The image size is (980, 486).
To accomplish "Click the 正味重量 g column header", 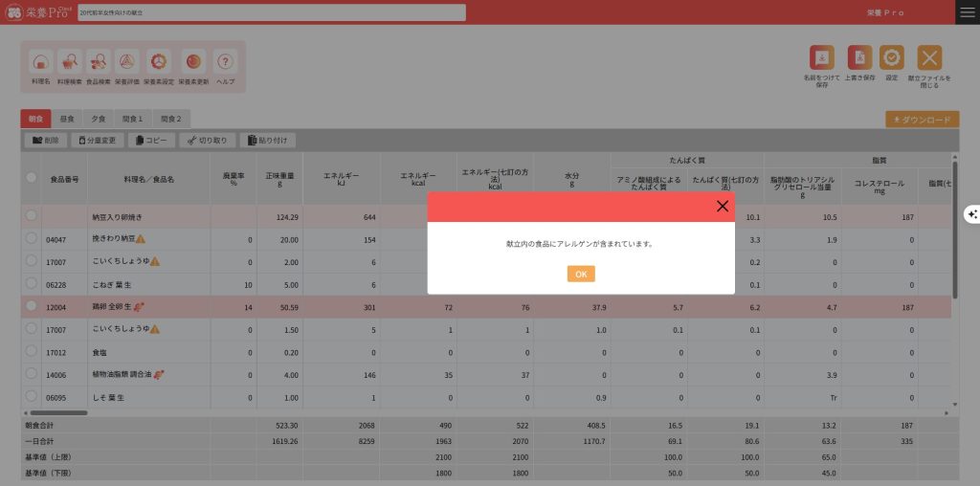I will [x=279, y=179].
